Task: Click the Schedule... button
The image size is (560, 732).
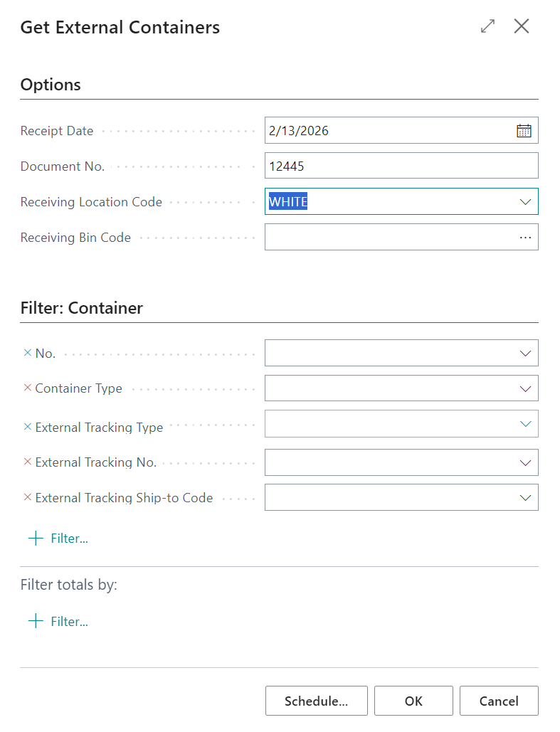Action: pyautogui.click(x=316, y=701)
